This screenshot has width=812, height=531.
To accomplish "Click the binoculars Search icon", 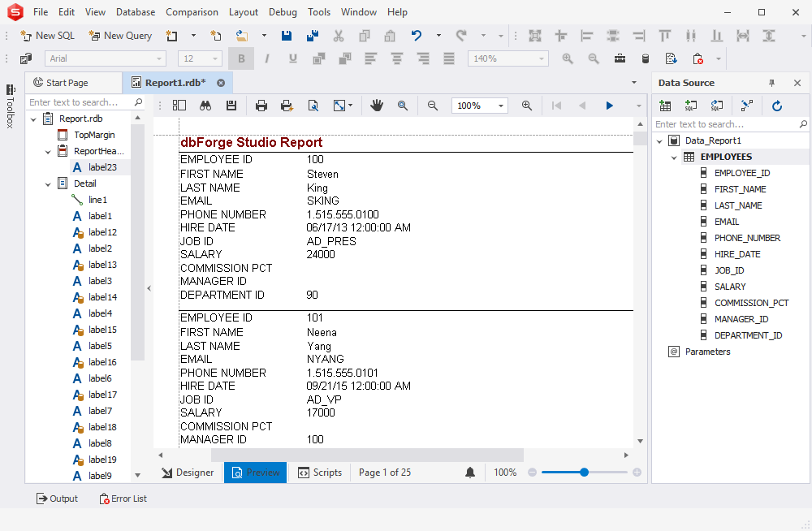I will (x=205, y=106).
